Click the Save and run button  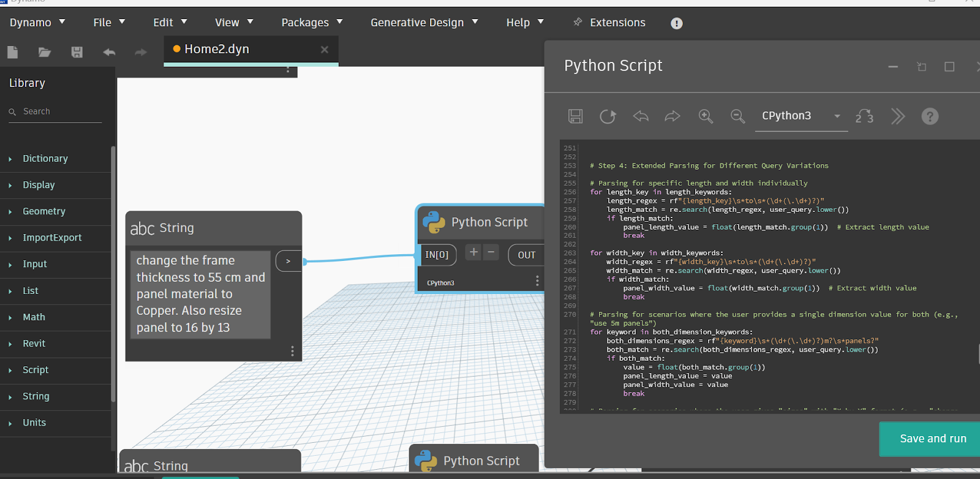(x=931, y=439)
